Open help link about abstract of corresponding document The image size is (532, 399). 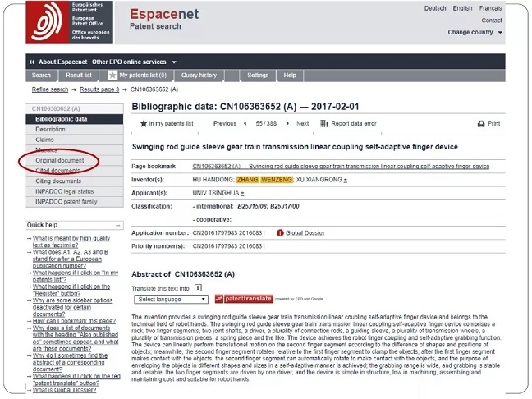tap(70, 362)
